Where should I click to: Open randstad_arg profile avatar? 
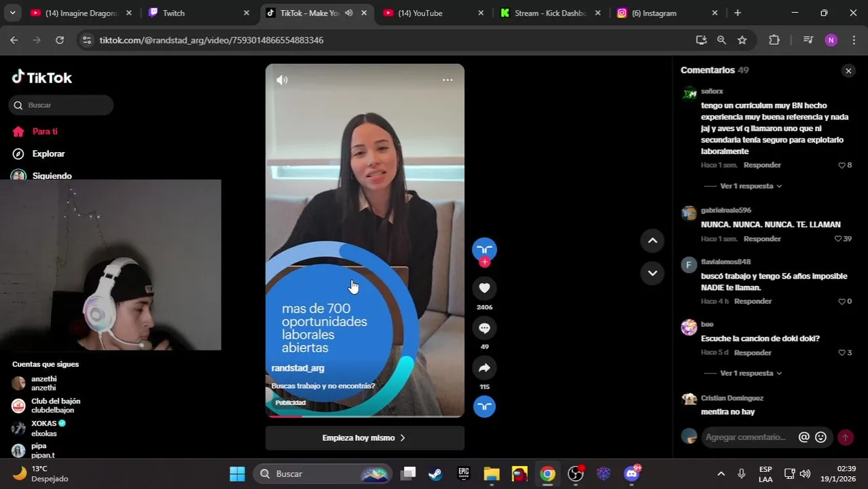pos(484,249)
